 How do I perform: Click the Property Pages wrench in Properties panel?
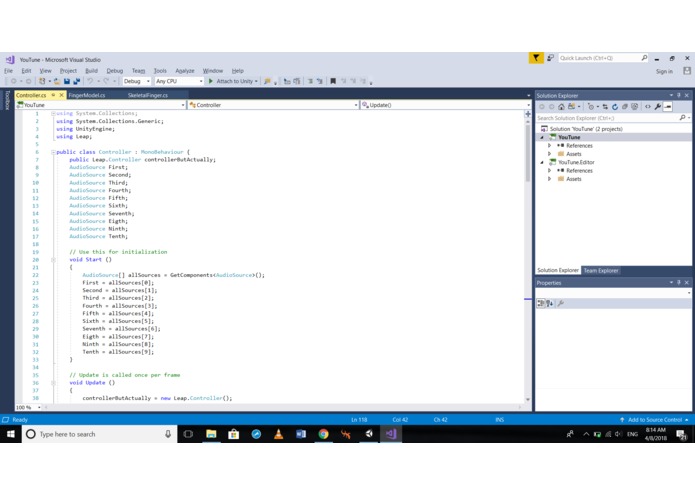[x=561, y=303]
